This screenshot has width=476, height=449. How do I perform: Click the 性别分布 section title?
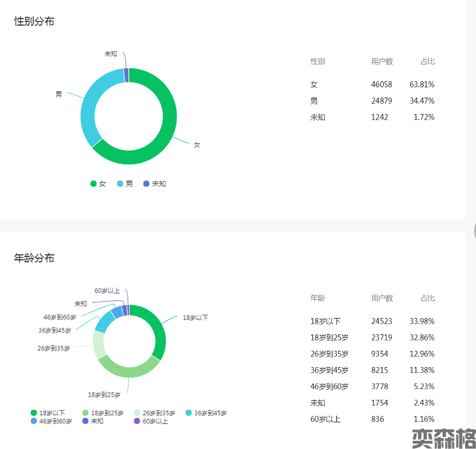34,22
